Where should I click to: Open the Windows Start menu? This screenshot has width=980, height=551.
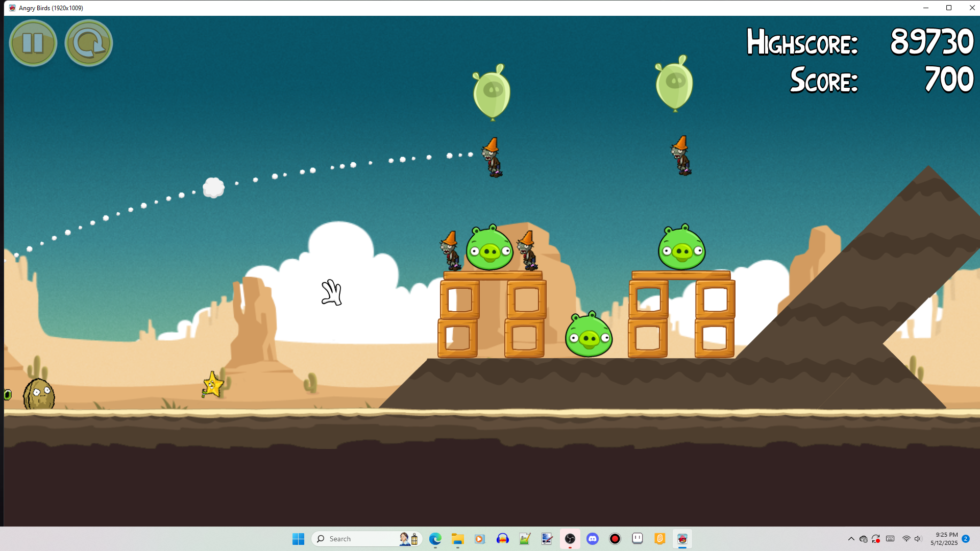(298, 539)
